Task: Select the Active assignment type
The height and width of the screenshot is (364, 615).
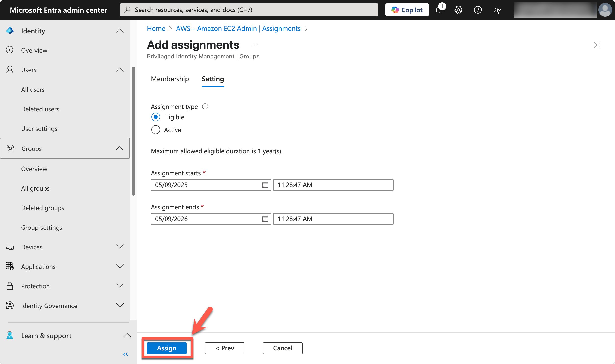Action: (156, 130)
